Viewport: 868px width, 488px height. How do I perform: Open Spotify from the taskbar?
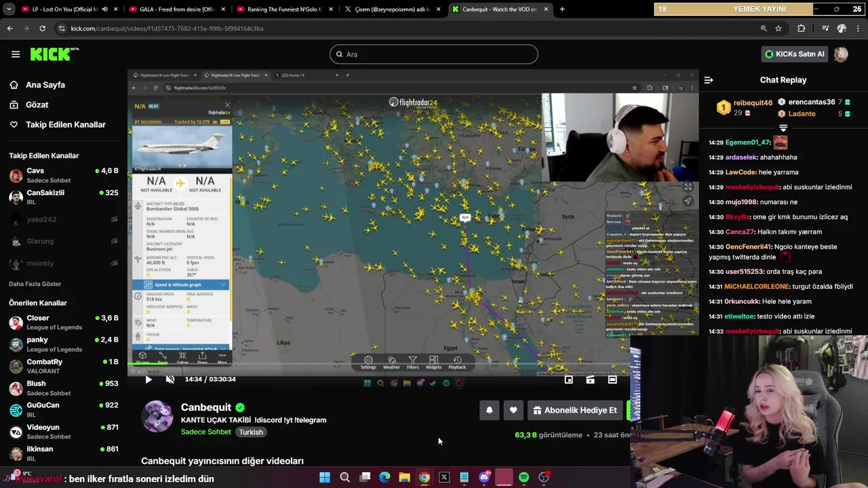click(524, 477)
